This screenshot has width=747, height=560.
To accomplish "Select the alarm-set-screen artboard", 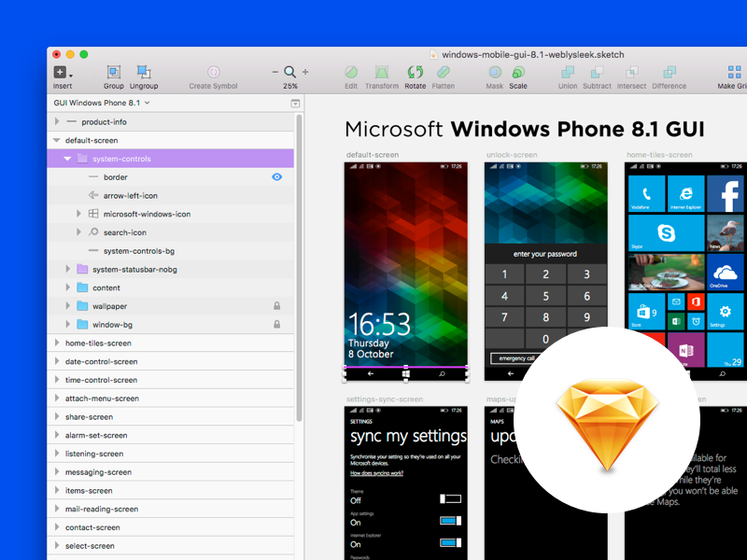I will 171,435.
